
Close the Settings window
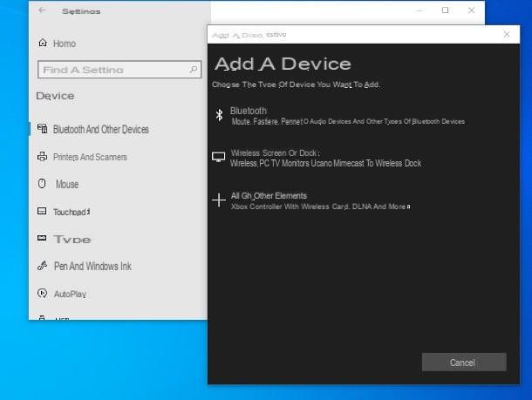[471, 10]
